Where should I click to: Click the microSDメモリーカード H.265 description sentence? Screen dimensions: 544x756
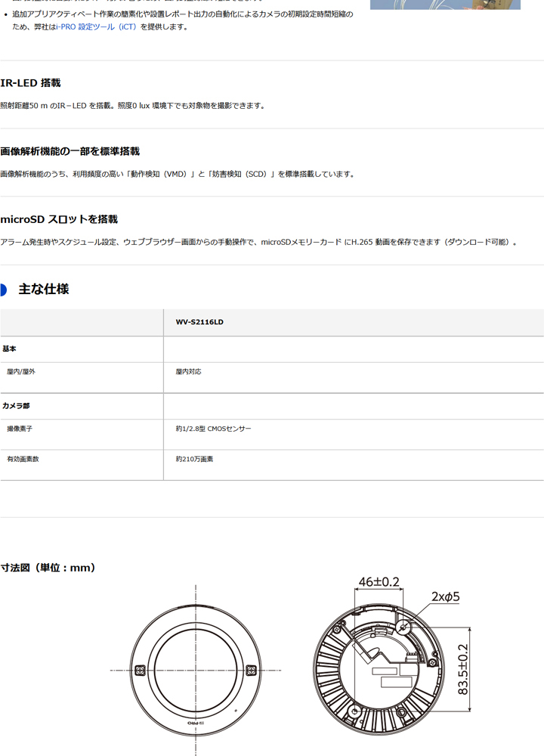(x=259, y=242)
